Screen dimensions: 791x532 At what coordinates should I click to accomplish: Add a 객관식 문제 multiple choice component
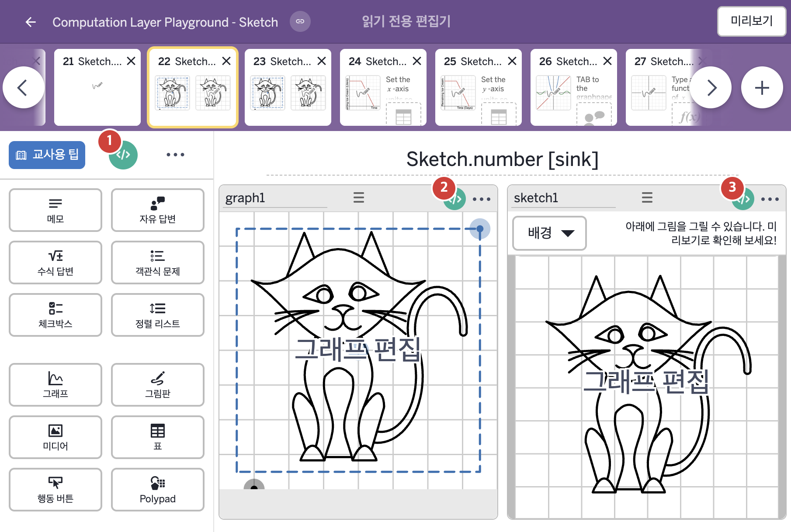(158, 263)
